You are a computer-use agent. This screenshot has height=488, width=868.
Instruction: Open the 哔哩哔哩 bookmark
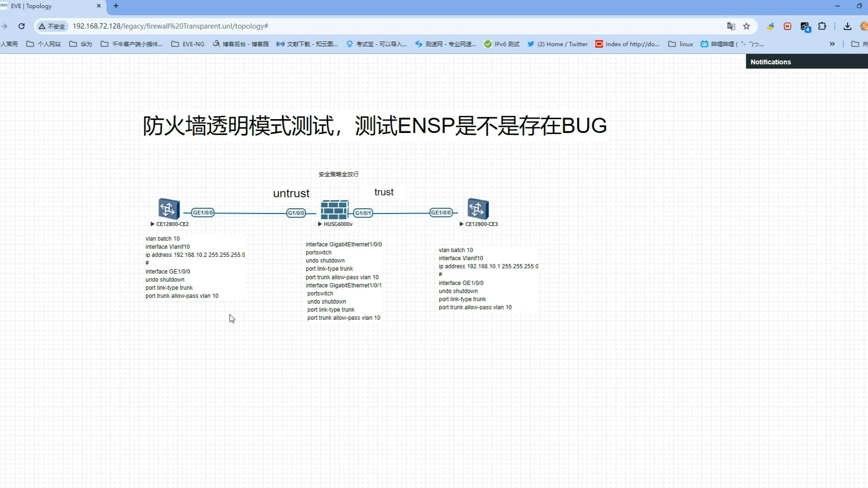732,44
